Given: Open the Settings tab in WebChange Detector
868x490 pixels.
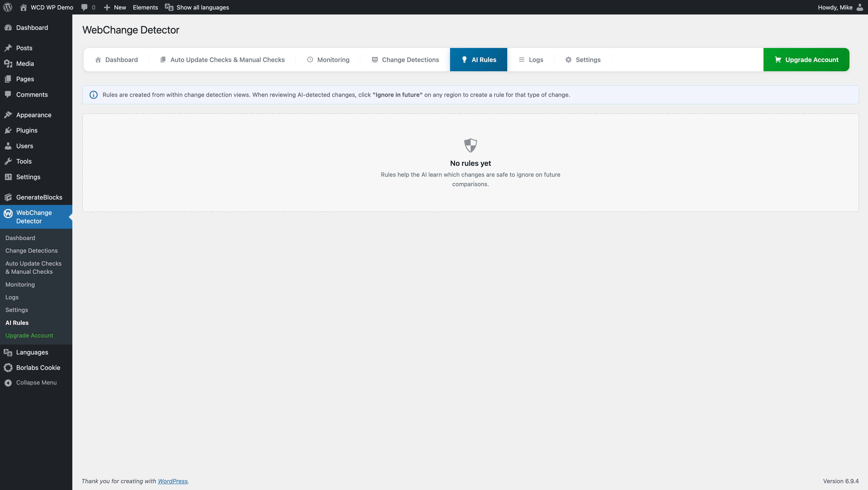Looking at the screenshot, I should click(583, 60).
